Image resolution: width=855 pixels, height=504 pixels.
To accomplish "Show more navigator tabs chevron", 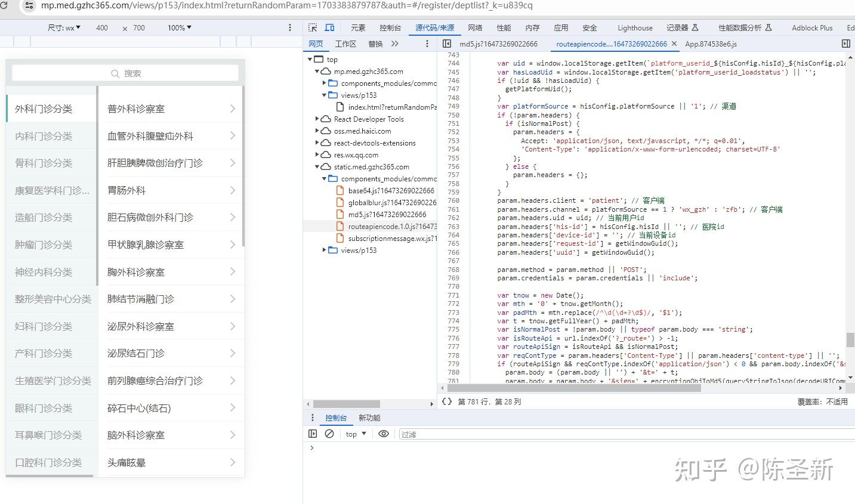I will tap(395, 44).
